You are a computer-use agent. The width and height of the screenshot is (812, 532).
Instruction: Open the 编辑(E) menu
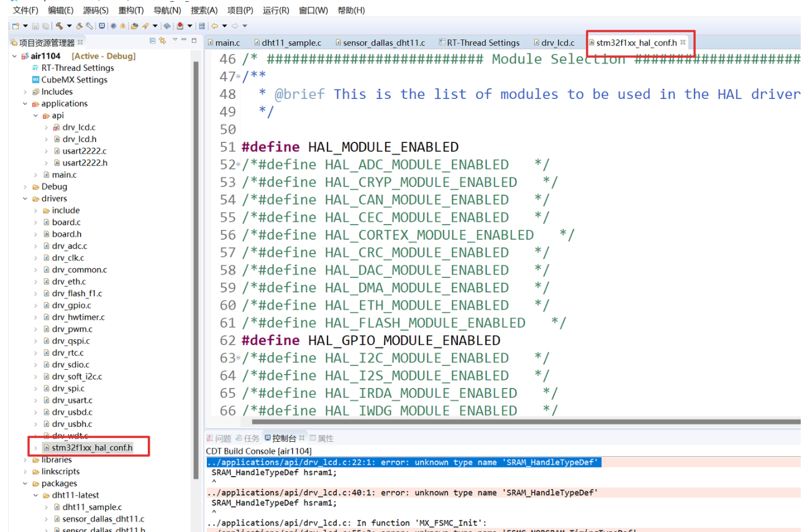61,11
